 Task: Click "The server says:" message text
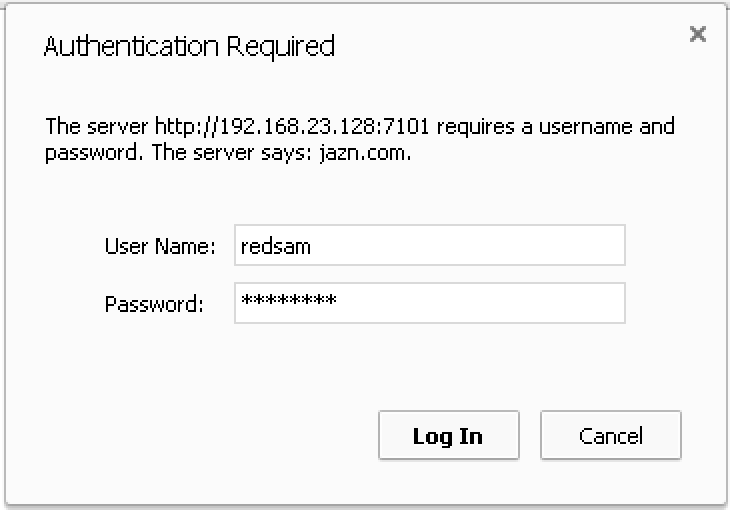232,152
